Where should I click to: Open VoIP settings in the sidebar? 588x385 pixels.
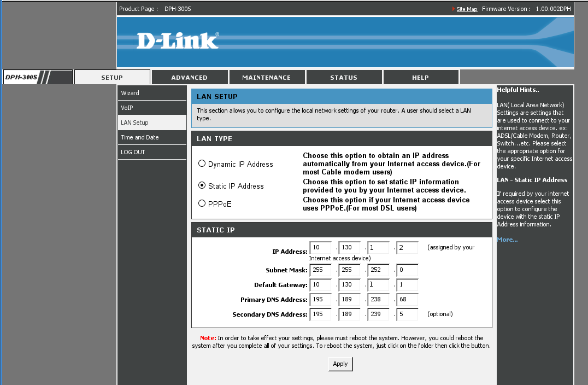(127, 108)
